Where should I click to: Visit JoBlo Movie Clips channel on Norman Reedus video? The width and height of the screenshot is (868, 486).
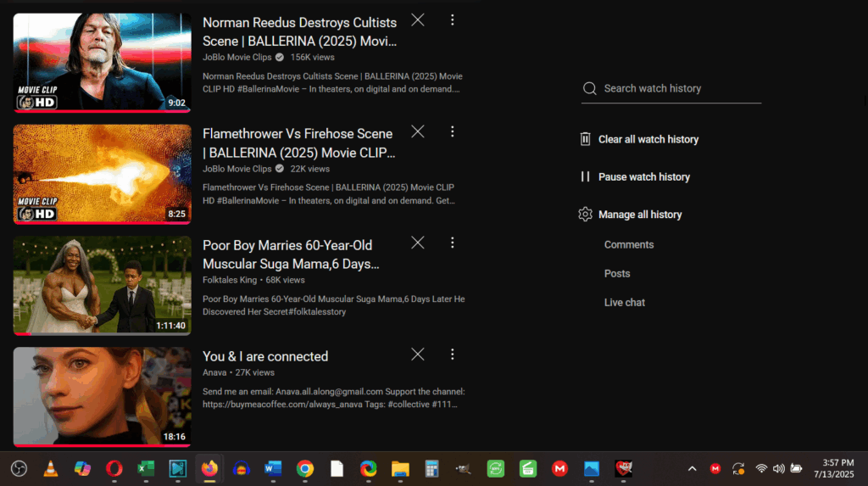pos(237,58)
